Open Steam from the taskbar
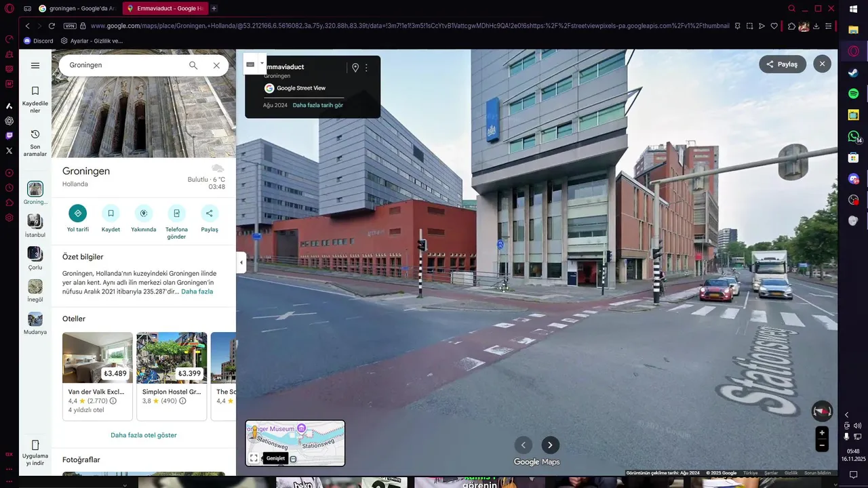Screen dimensions: 868x488 pos(853,73)
